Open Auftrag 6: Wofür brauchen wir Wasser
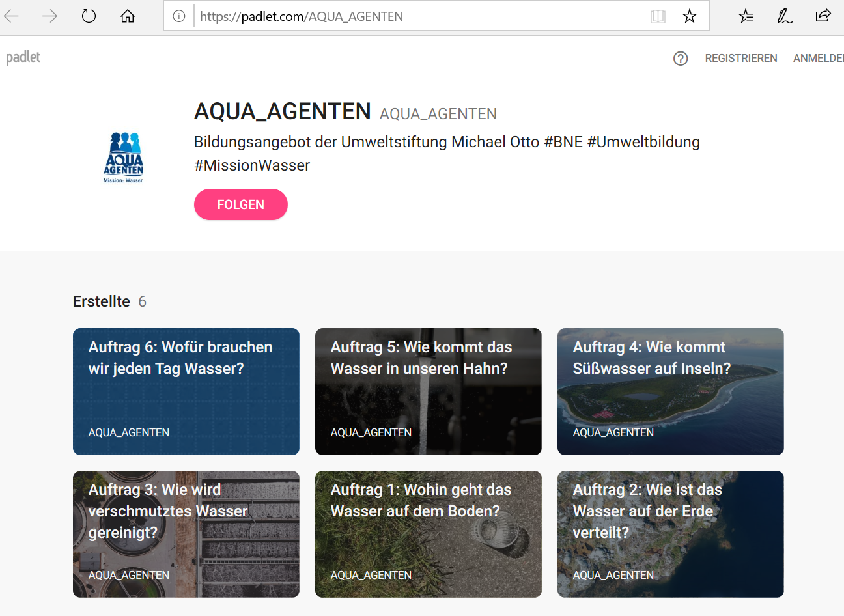The image size is (844, 616). coord(186,391)
